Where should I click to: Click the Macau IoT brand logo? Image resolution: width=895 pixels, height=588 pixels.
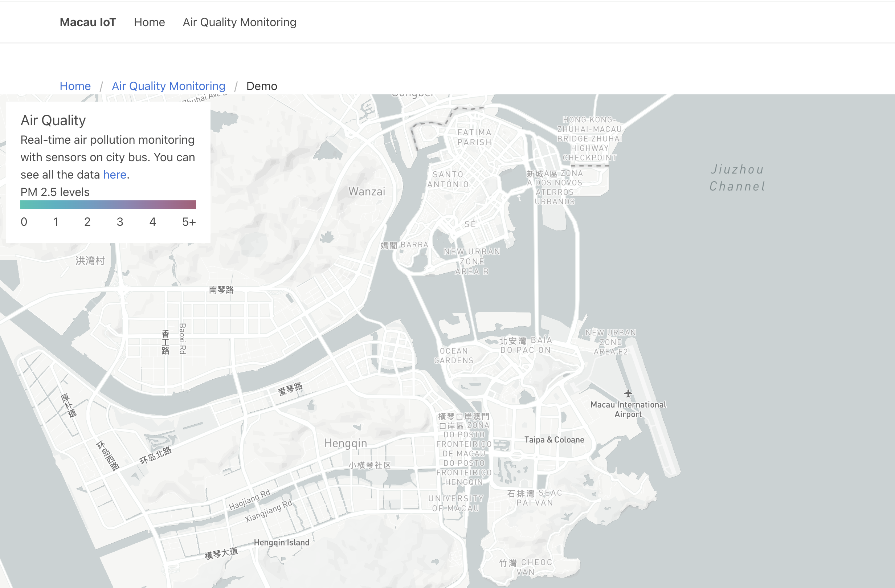(87, 22)
